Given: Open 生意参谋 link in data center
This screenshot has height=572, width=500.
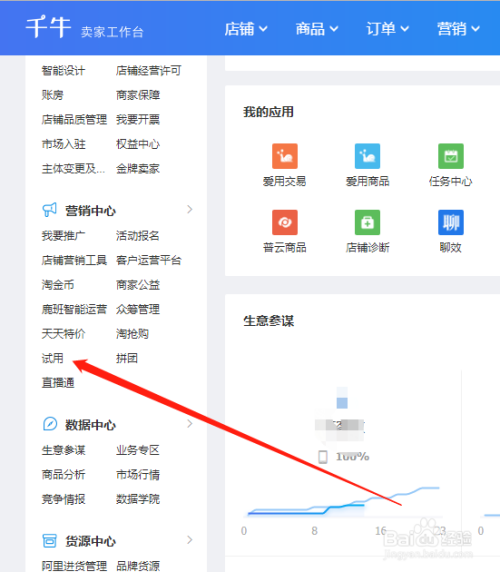Looking at the screenshot, I should (x=63, y=450).
